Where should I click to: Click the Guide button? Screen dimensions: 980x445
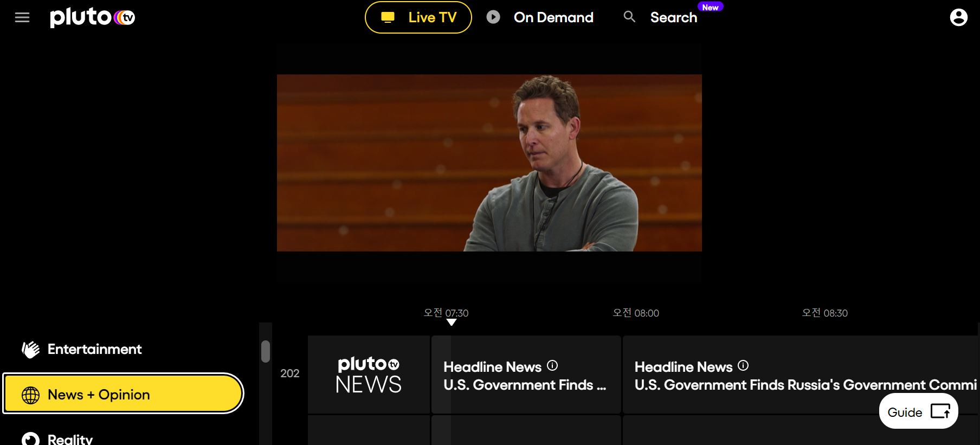pos(918,412)
